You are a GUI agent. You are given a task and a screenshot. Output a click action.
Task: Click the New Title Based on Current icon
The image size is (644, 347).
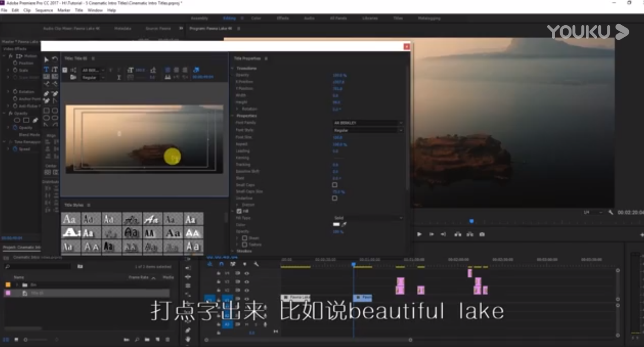click(x=65, y=70)
